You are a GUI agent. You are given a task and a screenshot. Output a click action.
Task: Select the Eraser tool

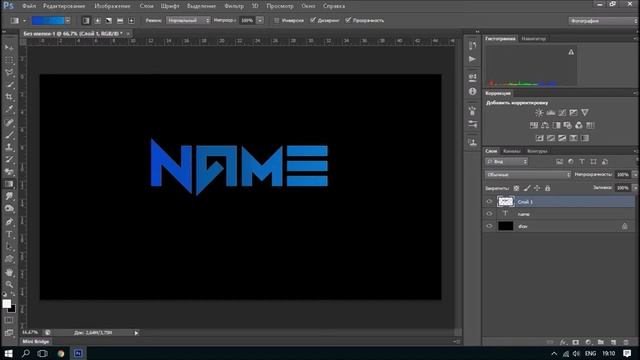[x=9, y=172]
